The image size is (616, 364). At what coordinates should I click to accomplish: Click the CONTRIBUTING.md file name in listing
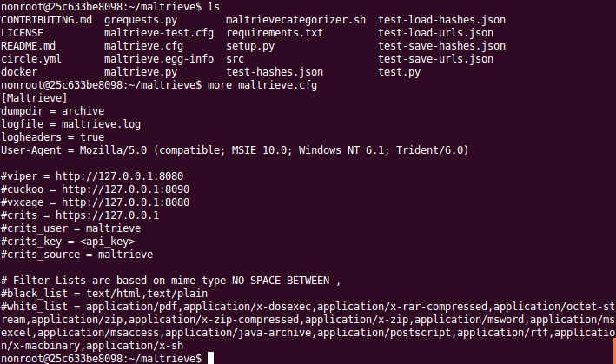[47, 19]
